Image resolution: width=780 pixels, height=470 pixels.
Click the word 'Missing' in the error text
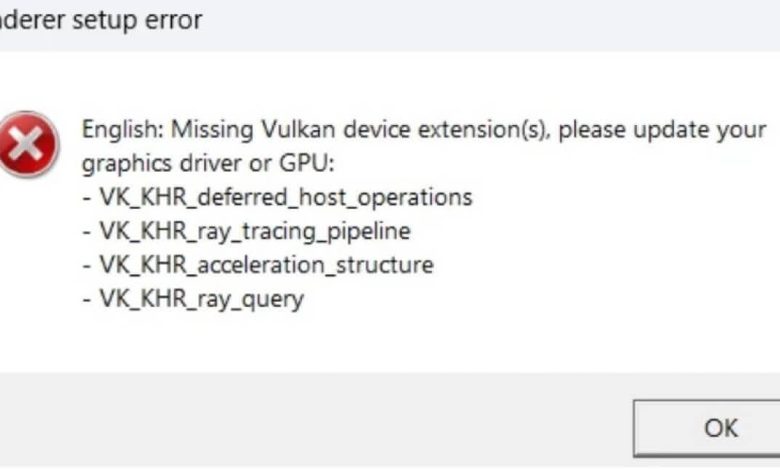coord(204,130)
